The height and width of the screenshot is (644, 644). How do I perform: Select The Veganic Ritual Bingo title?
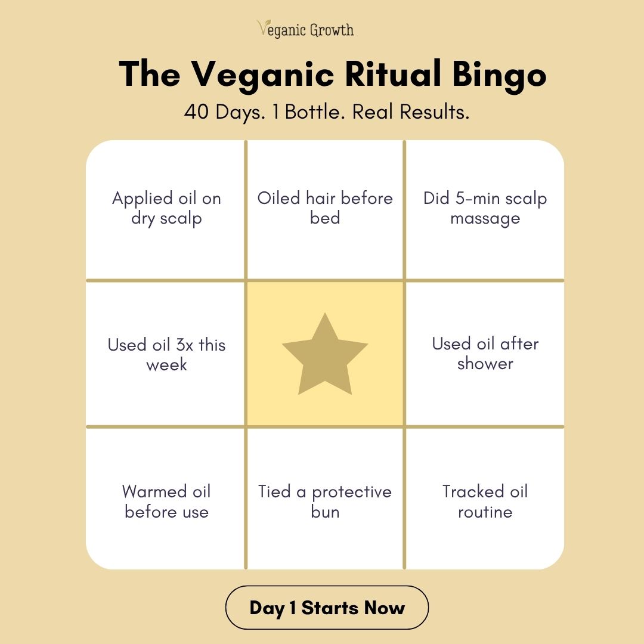pyautogui.click(x=333, y=75)
